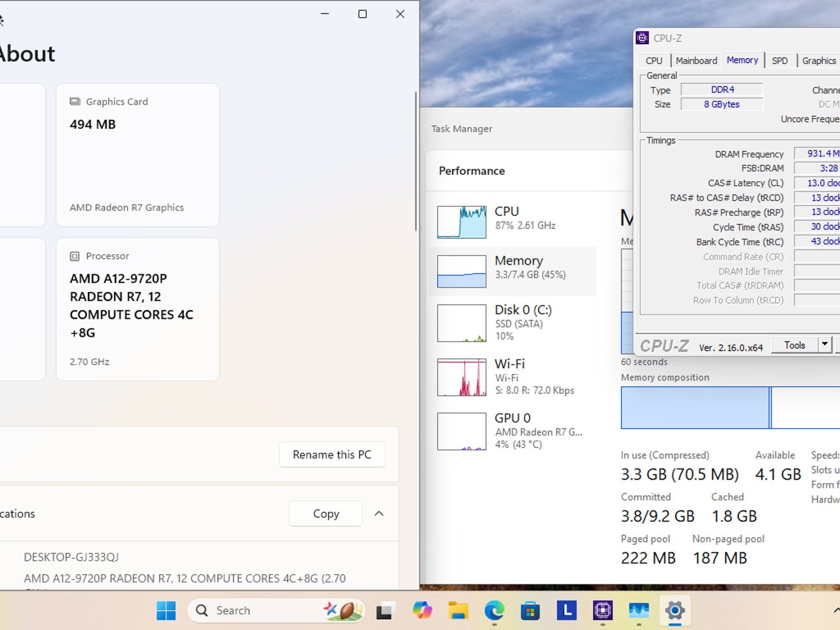Open the Windows Start menu
Viewport: 840px width, 630px height.
tap(166, 611)
